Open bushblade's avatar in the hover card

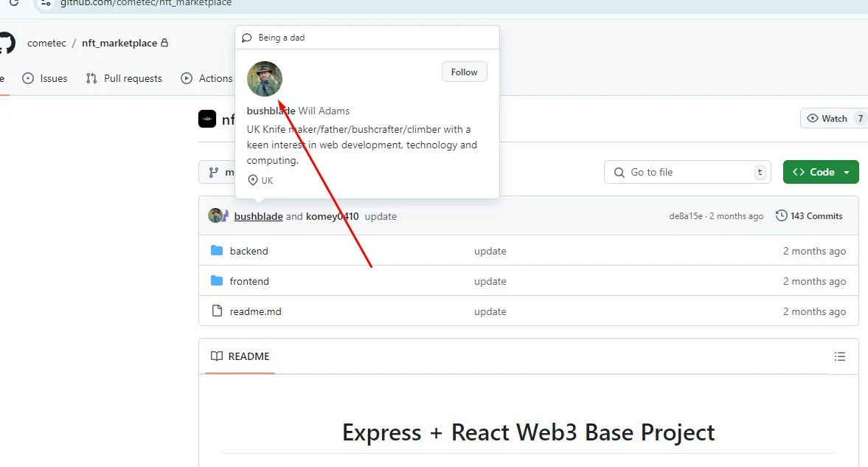(265, 79)
